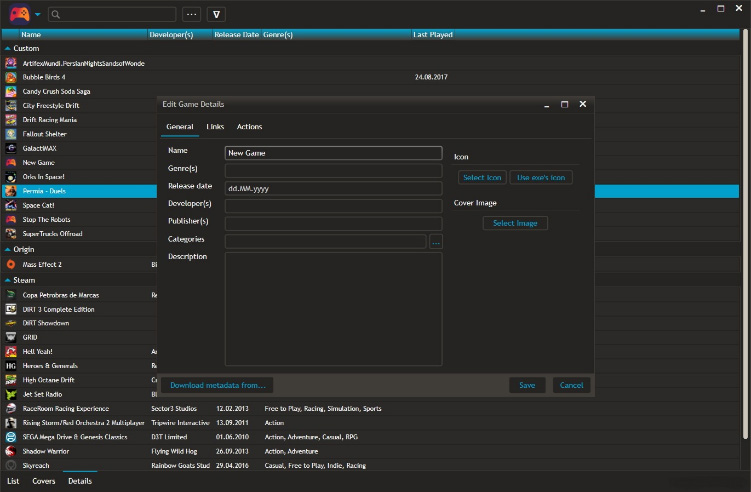Open the filter funnel button

click(216, 14)
